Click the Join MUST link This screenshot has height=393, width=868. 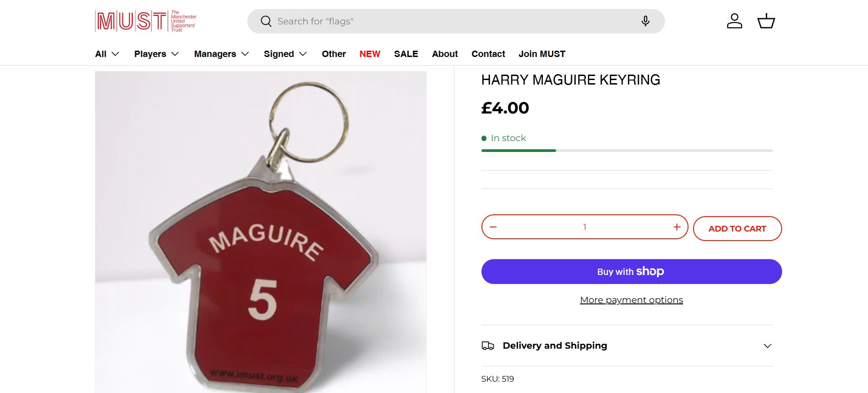(x=542, y=54)
